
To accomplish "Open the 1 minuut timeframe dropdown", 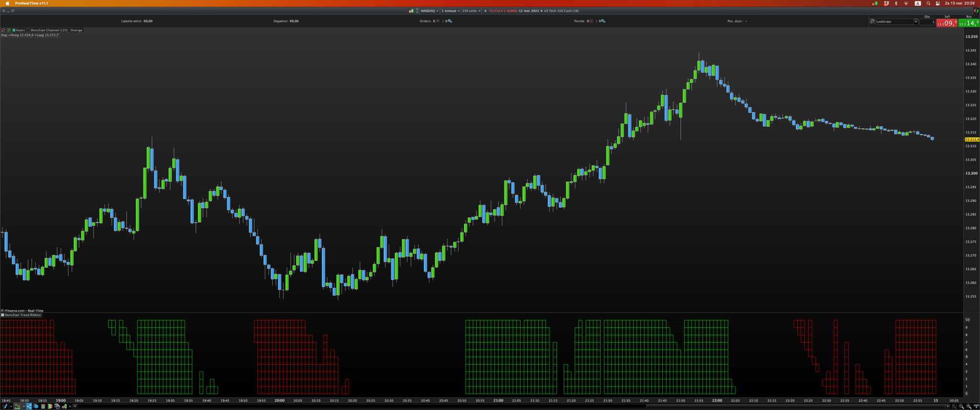I will (x=450, y=11).
